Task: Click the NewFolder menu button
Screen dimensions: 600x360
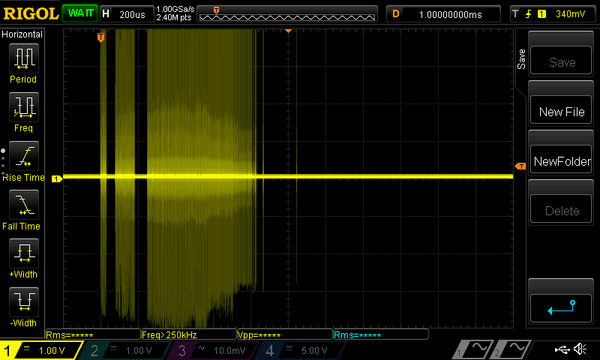Action: pyautogui.click(x=561, y=161)
